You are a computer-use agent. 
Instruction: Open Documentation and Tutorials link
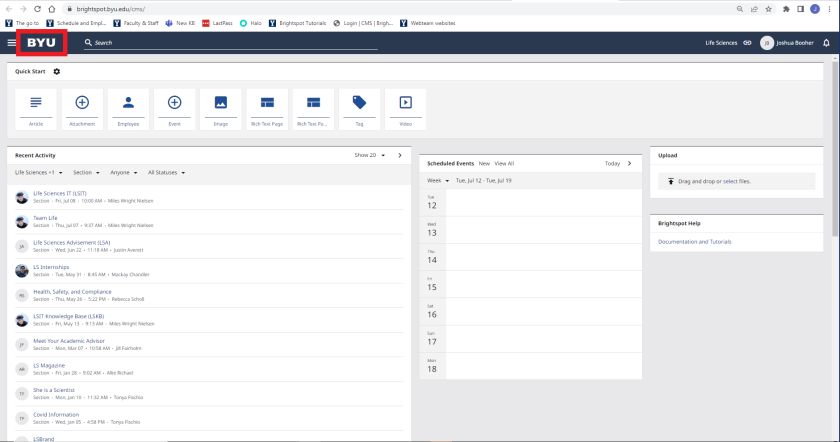tap(694, 241)
